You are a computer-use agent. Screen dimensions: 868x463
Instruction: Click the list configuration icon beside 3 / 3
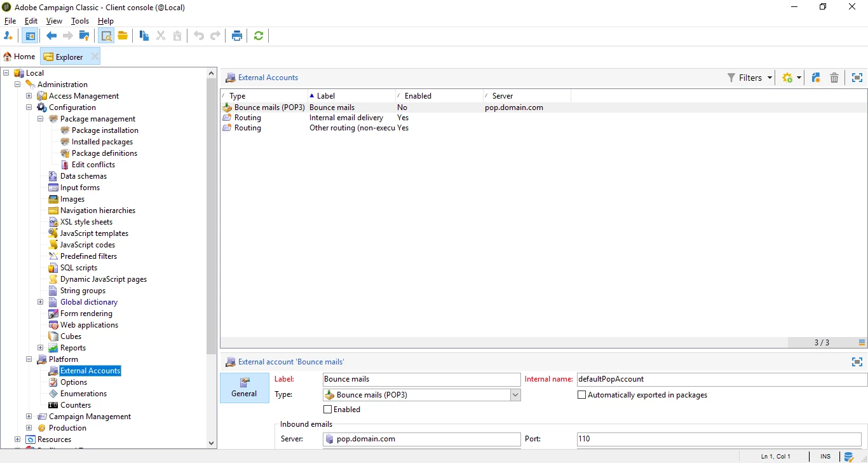pyautogui.click(x=862, y=342)
